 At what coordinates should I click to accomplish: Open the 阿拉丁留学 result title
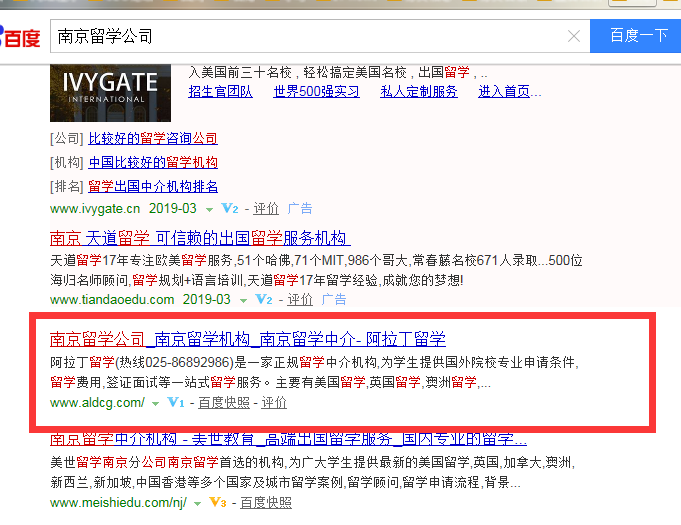tap(248, 338)
